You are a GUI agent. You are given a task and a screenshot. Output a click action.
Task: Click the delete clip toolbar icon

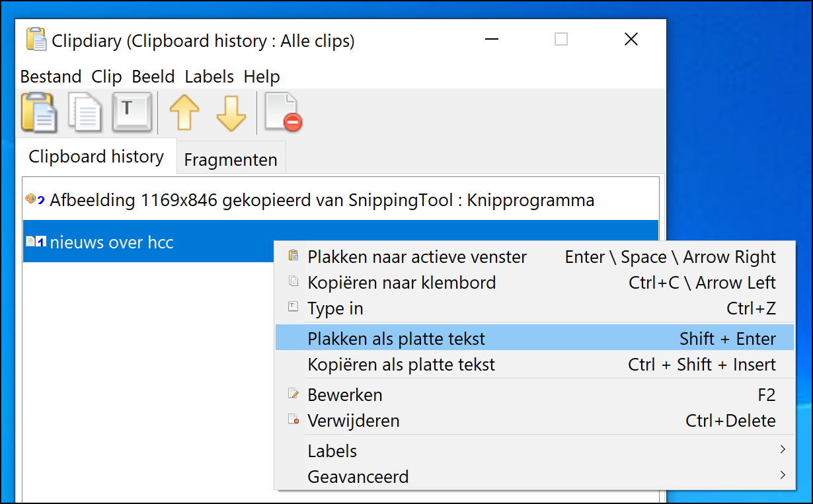(282, 112)
